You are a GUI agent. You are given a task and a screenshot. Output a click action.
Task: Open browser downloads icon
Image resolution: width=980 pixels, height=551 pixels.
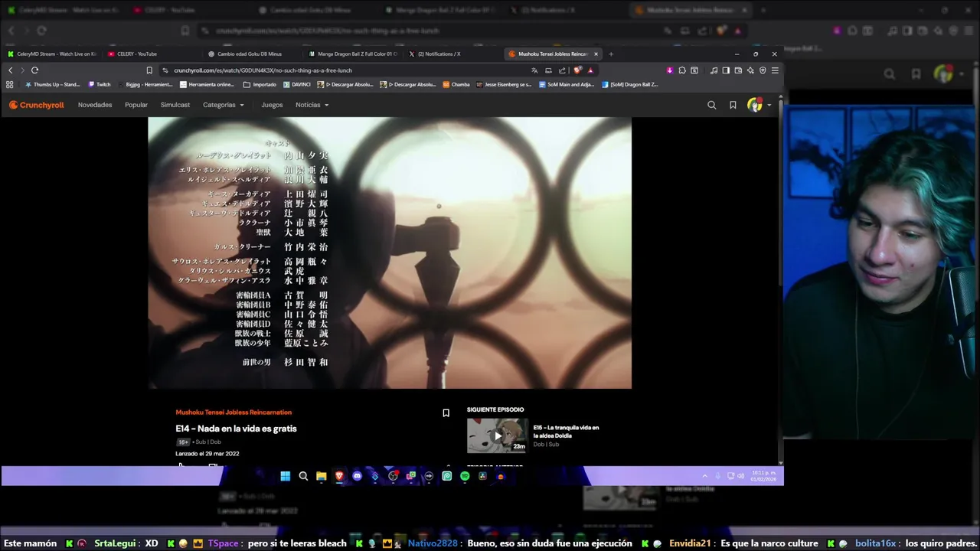pos(670,70)
